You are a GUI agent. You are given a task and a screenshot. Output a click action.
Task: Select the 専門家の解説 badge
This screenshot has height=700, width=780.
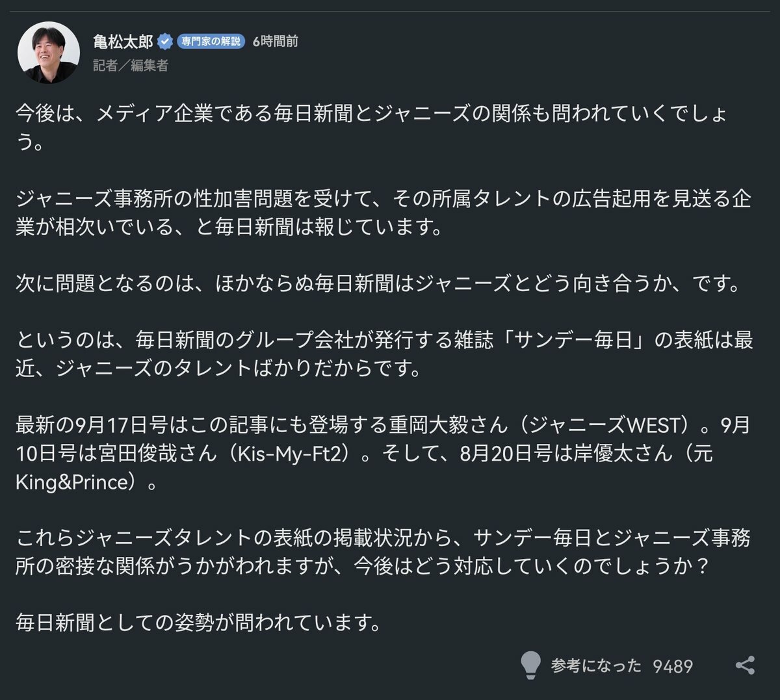click(x=211, y=42)
